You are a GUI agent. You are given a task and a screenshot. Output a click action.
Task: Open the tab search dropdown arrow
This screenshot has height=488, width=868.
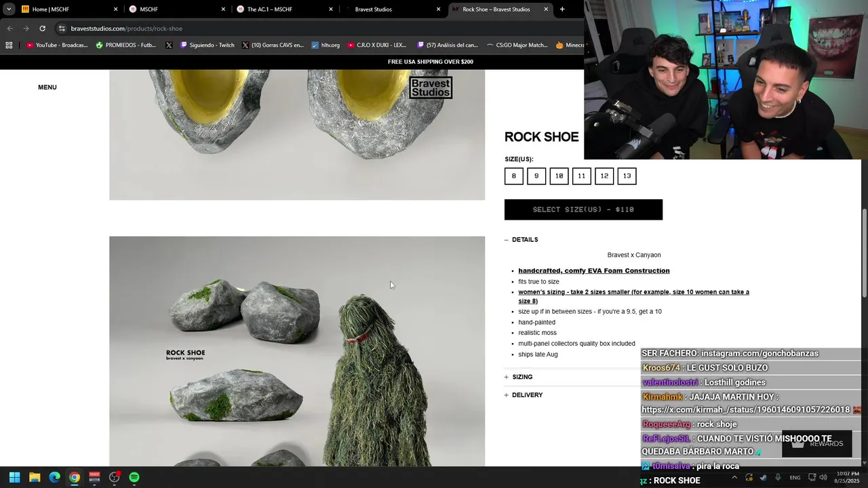click(x=9, y=9)
